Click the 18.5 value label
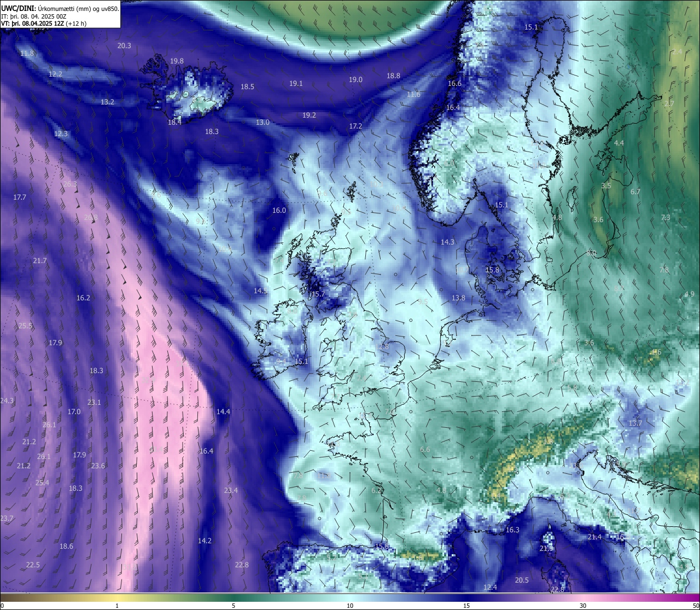This screenshot has height=610, width=700. 247,87
